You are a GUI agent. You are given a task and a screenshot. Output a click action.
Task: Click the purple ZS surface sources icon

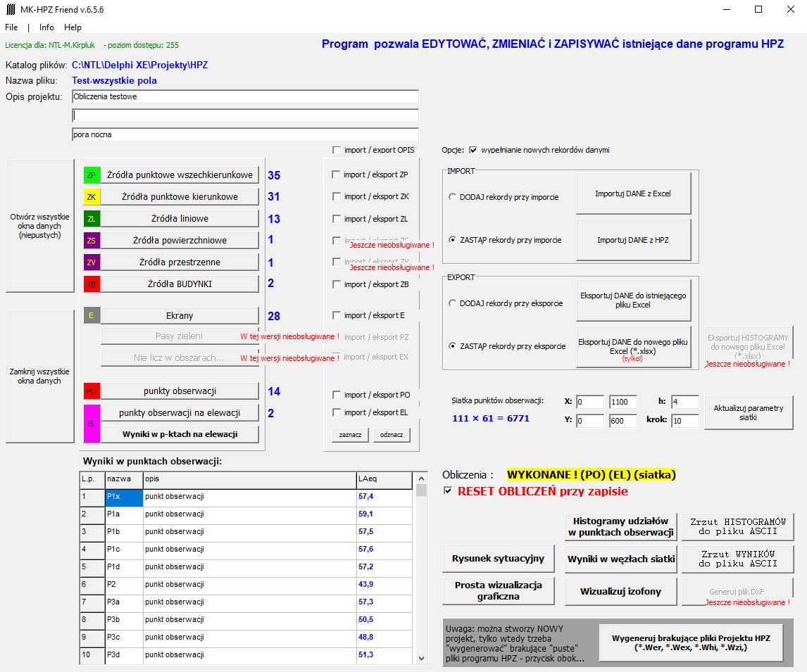[x=91, y=241]
